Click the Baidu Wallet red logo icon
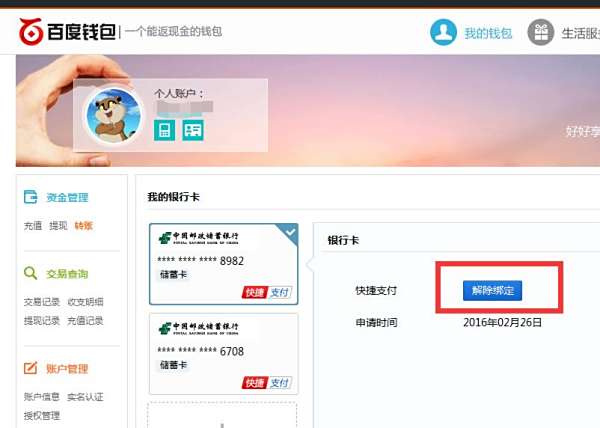 [x=31, y=31]
